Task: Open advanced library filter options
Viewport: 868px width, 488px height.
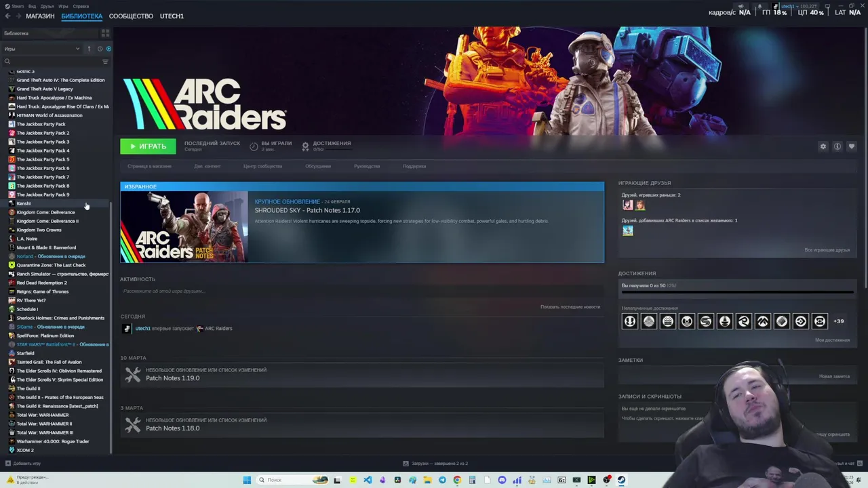Action: click(105, 62)
